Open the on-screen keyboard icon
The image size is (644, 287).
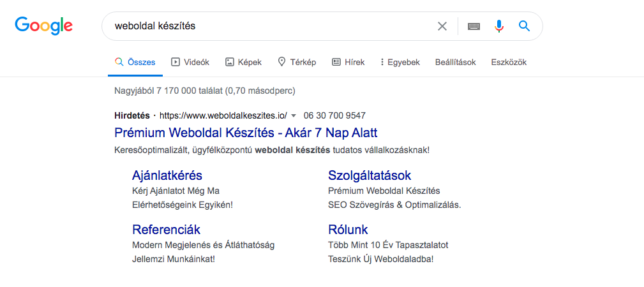[x=474, y=26]
